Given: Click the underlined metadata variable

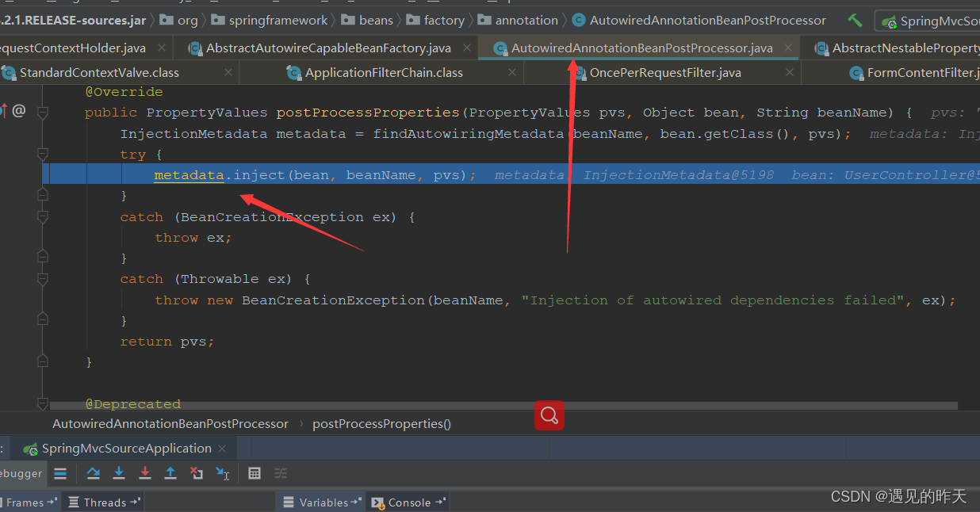Looking at the screenshot, I should tap(189, 175).
